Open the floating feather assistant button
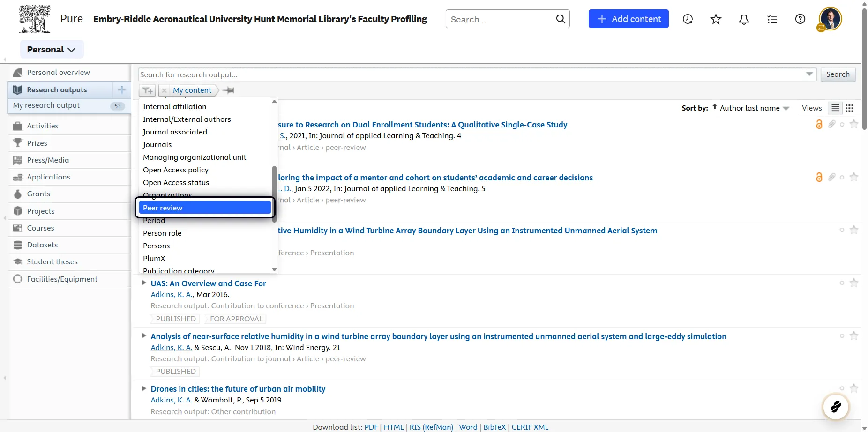 [x=836, y=406]
